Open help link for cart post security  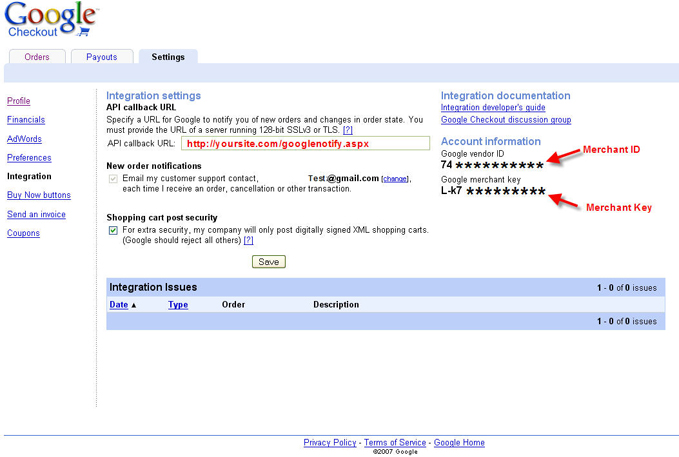pos(249,240)
